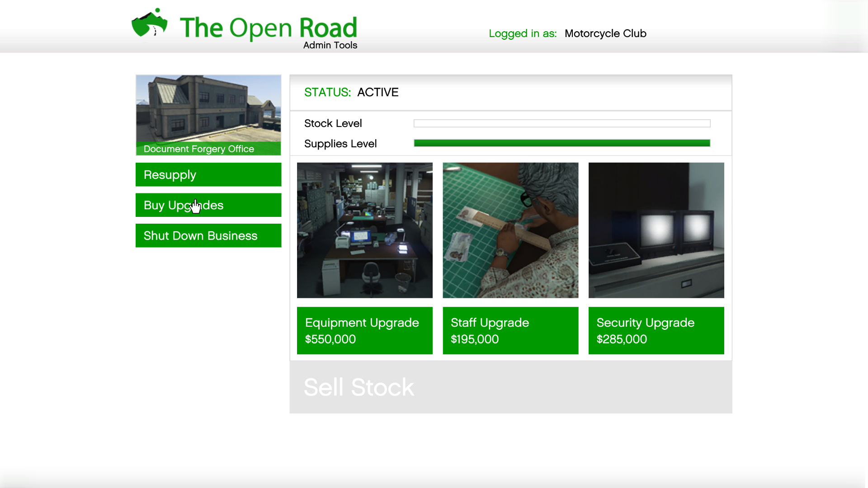Open the Buy Upgrades menu
This screenshot has height=488, width=868.
(208, 205)
